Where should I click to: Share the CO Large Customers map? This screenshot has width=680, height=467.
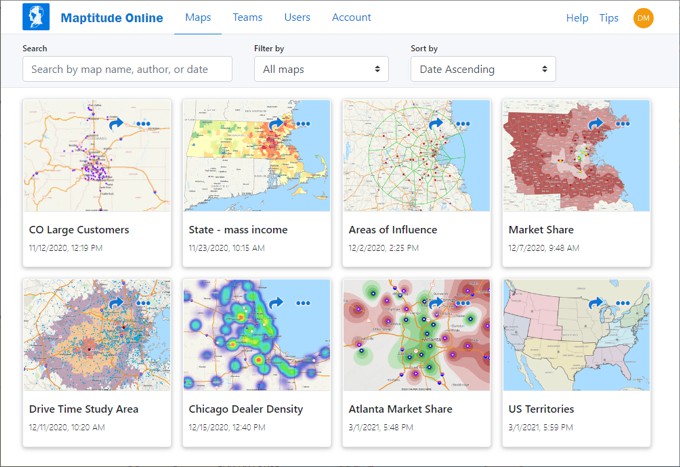(x=116, y=124)
